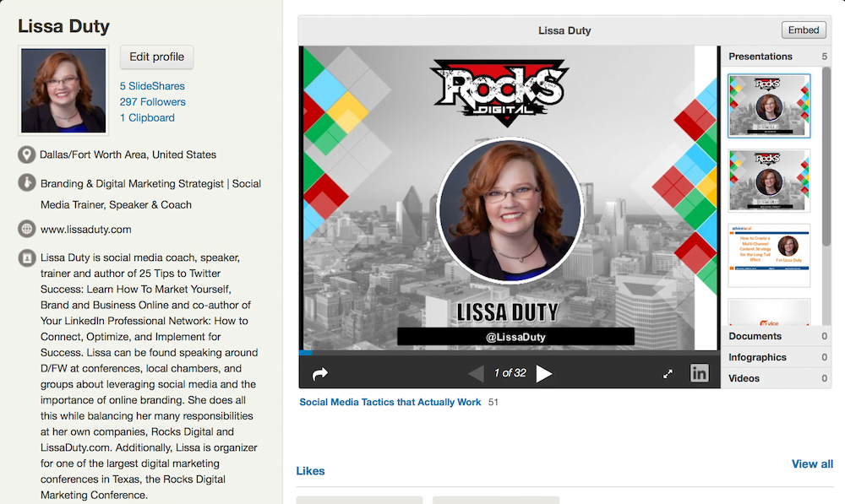
Task: Click the about bio icon
Action: click(26, 258)
